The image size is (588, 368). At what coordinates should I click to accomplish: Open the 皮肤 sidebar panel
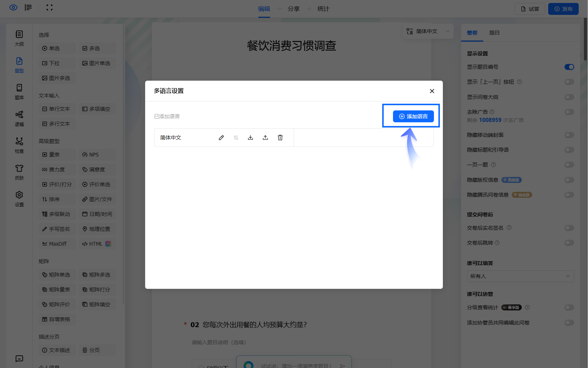pyautogui.click(x=19, y=172)
